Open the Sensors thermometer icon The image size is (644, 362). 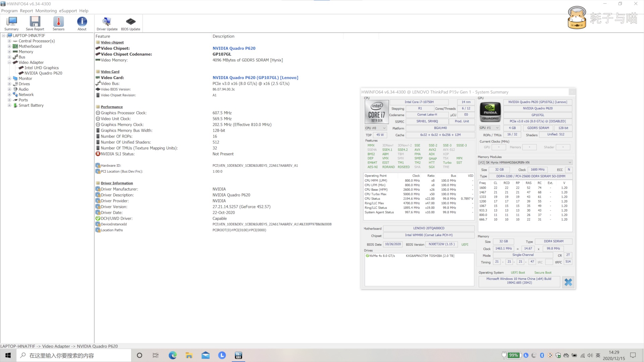(x=58, y=24)
